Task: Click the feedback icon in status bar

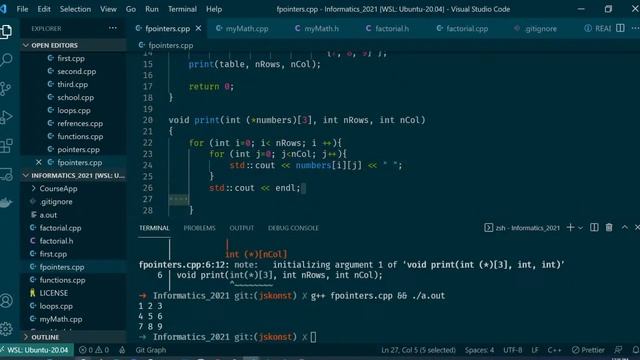Action: 618,350
